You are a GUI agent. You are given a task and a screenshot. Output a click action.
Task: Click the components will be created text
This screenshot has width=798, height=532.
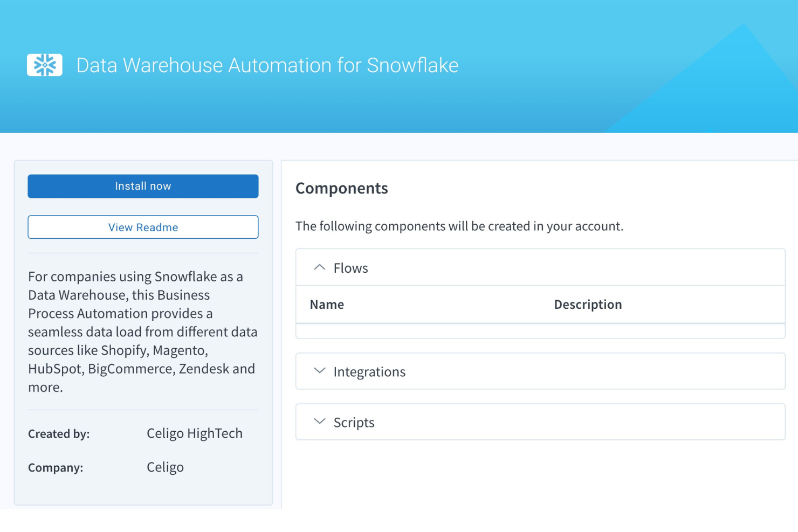[x=459, y=226]
